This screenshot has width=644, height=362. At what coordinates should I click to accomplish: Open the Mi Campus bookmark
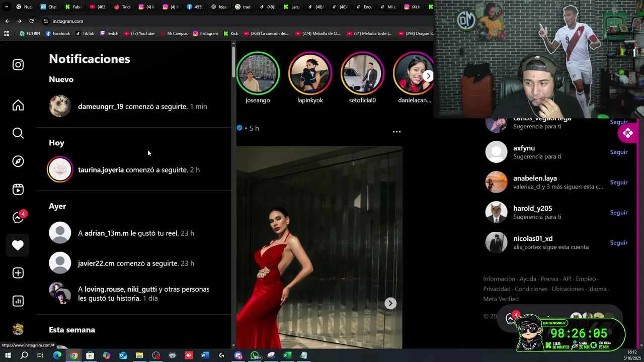pos(174,34)
